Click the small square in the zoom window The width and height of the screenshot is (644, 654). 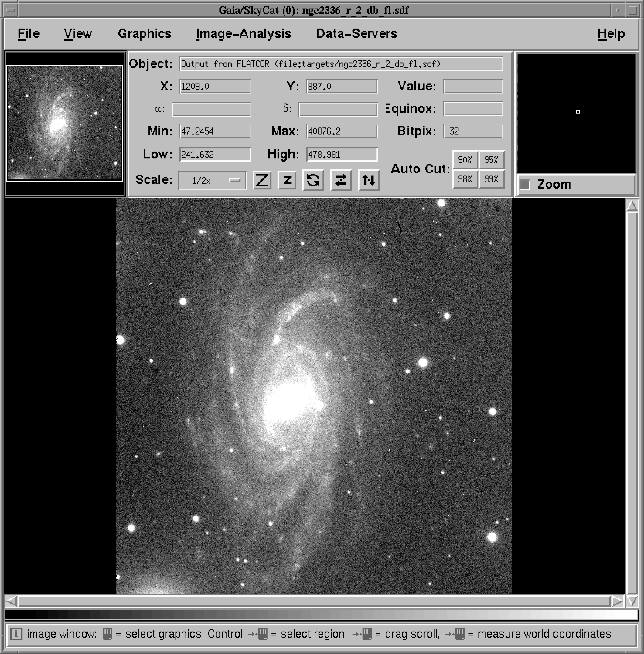(578, 112)
